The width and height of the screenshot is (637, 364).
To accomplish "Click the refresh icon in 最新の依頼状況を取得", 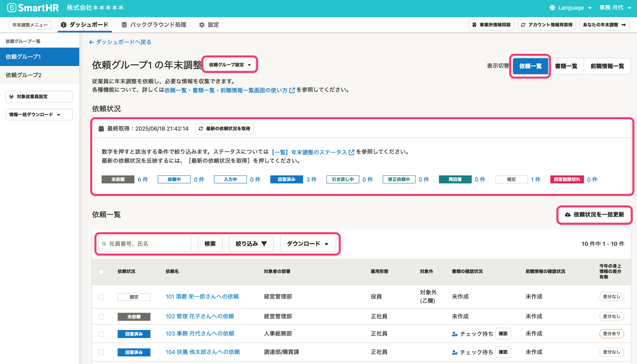I will click(201, 128).
